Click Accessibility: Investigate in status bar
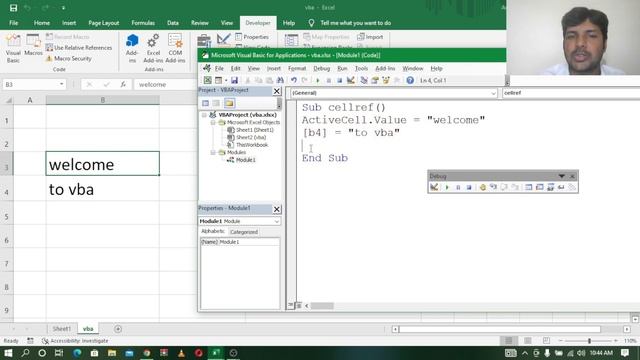This screenshot has height=360, width=640. tap(75, 341)
